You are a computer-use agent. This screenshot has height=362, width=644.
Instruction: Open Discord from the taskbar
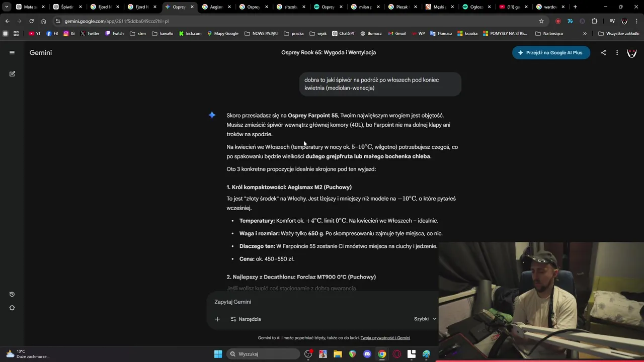tap(367, 354)
